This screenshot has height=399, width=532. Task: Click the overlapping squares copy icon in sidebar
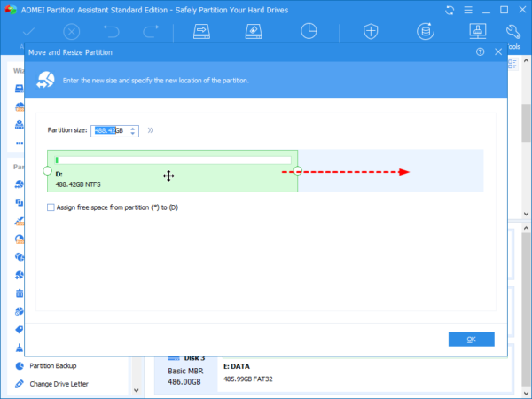click(20, 202)
